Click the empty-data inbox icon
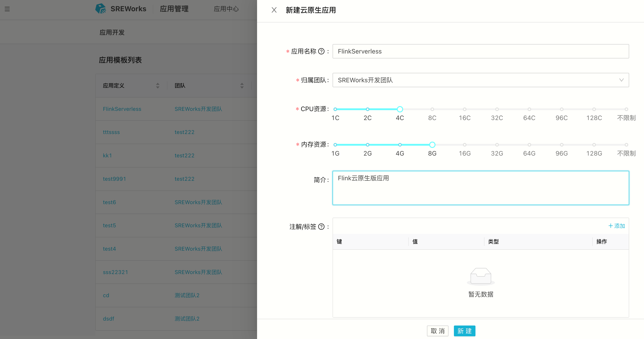Screen dimensions: 644x339 point(480,277)
